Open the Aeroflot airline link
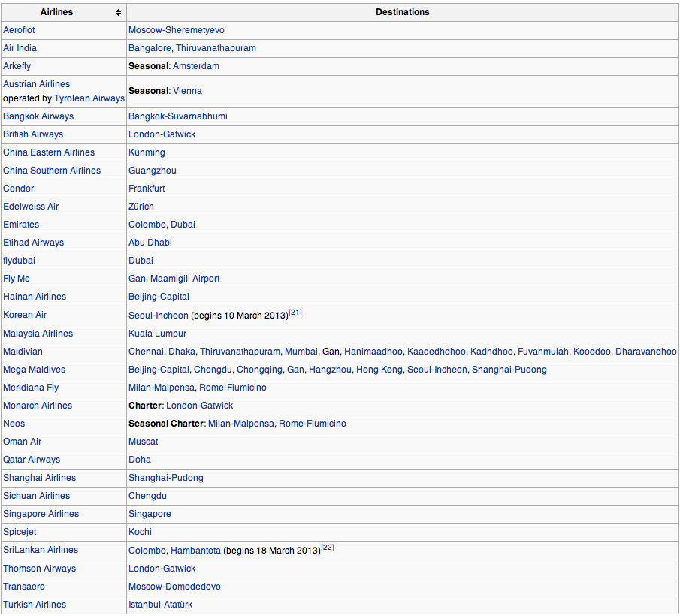The width and height of the screenshot is (680, 616). click(x=19, y=30)
